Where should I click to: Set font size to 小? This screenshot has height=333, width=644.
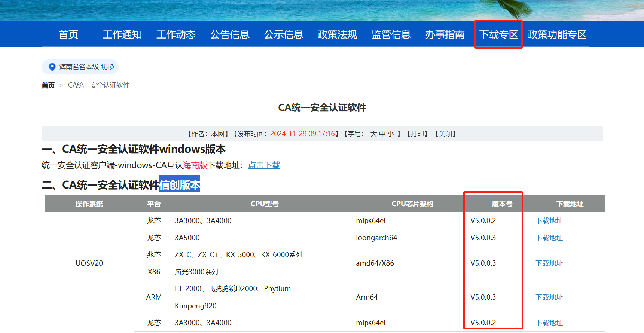click(391, 134)
